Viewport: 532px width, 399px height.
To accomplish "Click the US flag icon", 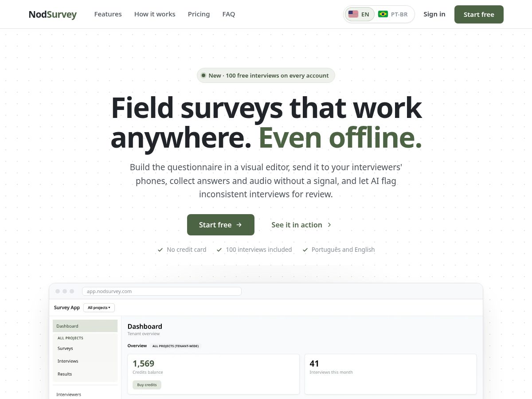I will (353, 14).
